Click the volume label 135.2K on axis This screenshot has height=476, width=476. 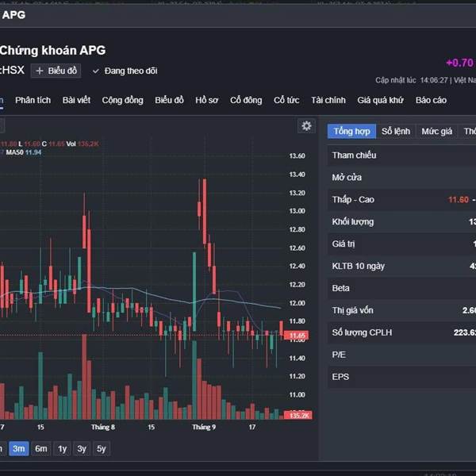297,415
